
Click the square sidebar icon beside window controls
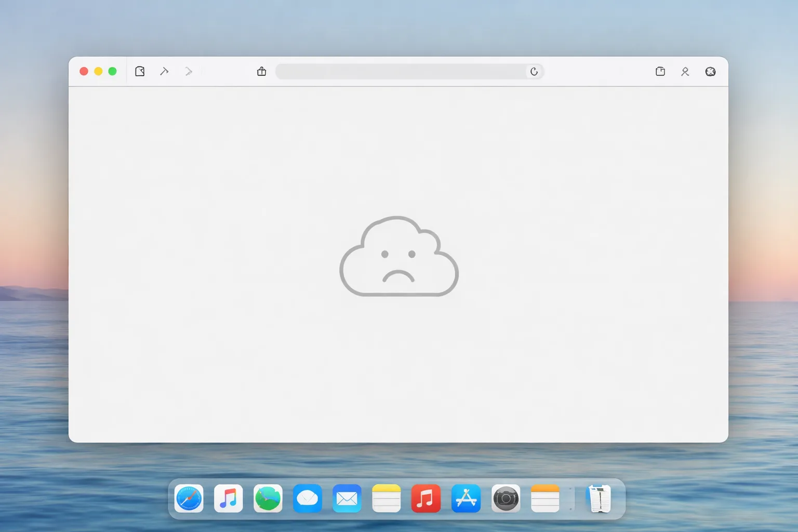[140, 71]
